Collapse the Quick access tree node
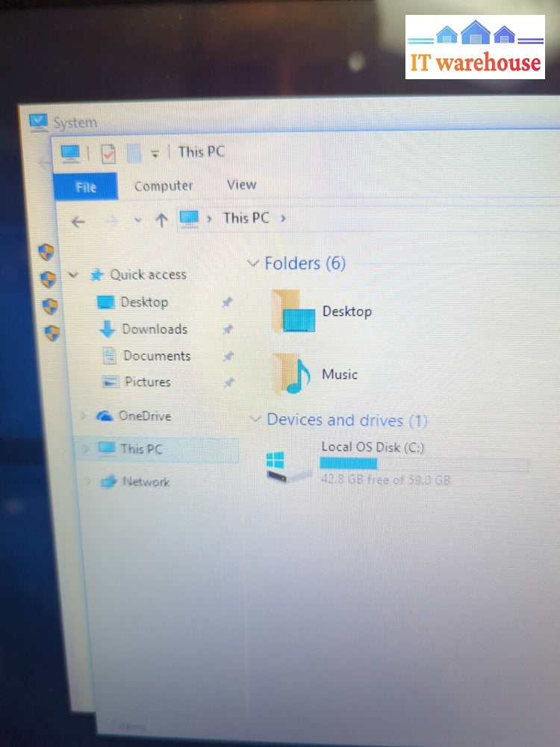The height and width of the screenshot is (747, 560). point(73,275)
